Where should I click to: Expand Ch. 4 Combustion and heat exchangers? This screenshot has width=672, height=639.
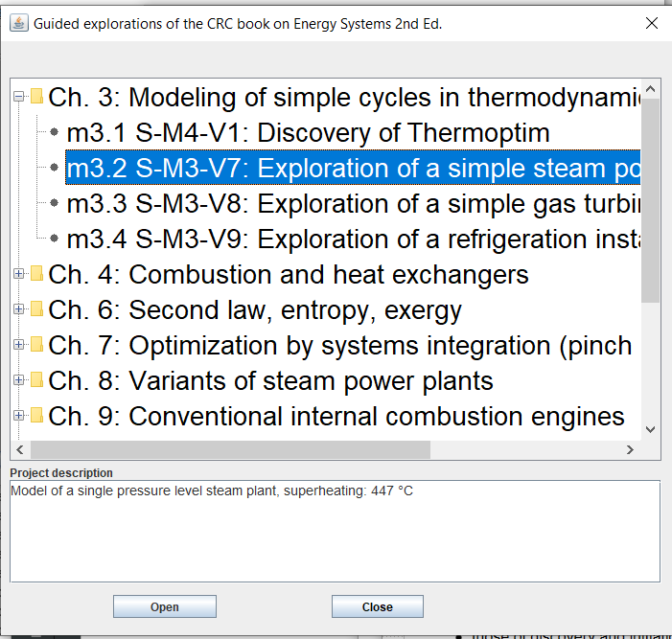tap(18, 274)
